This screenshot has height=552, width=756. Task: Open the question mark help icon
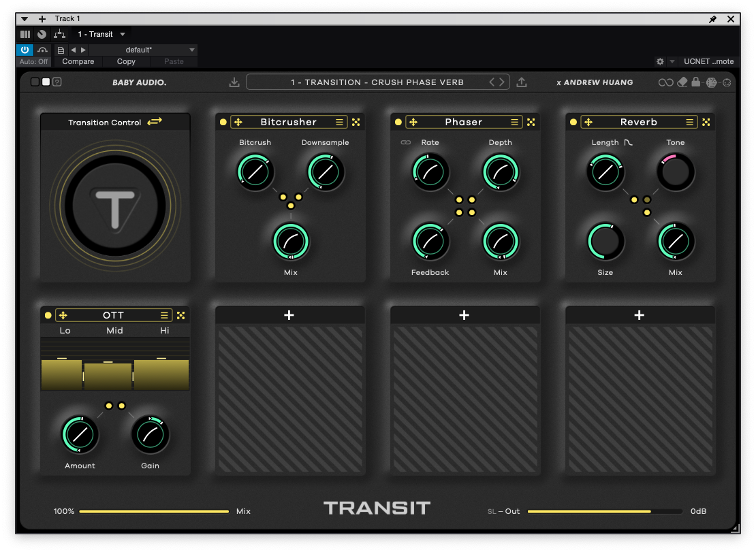click(x=57, y=82)
